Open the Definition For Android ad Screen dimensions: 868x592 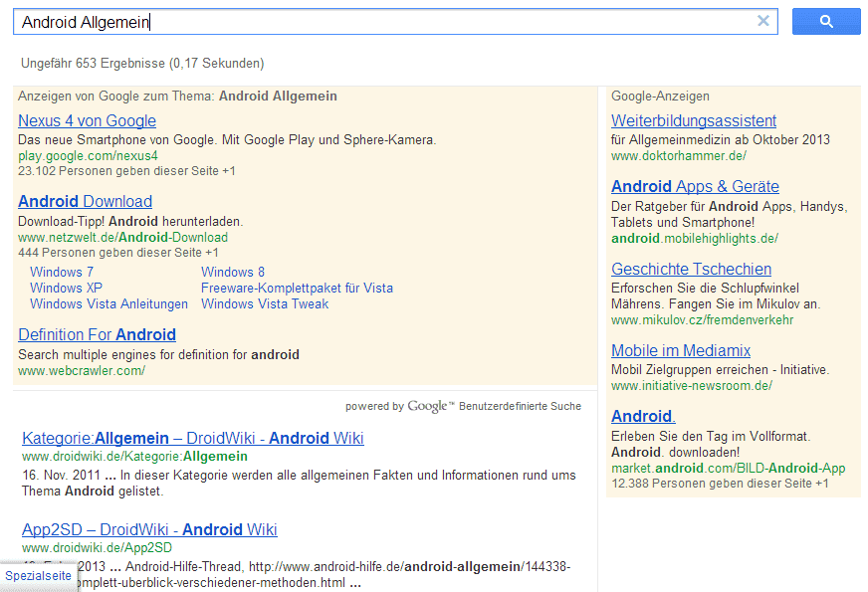[x=97, y=334]
